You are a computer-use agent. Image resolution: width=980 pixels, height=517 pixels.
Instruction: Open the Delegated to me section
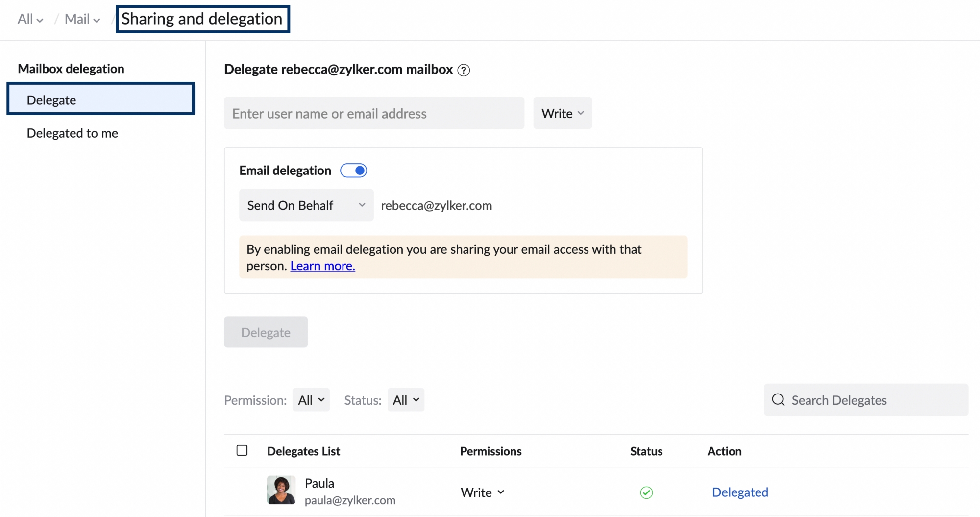73,133
